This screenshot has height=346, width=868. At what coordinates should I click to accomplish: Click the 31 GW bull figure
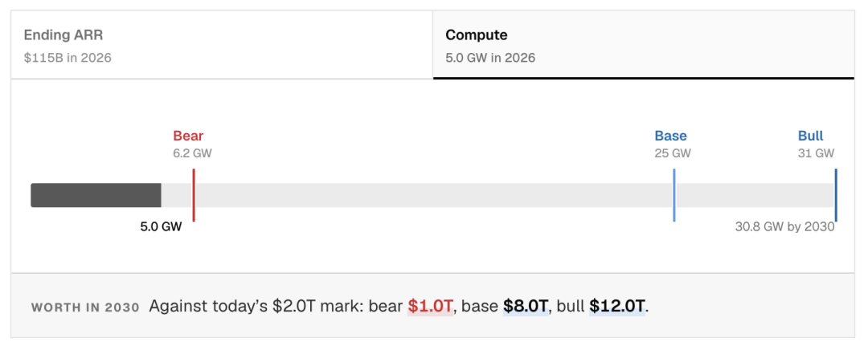(816, 153)
